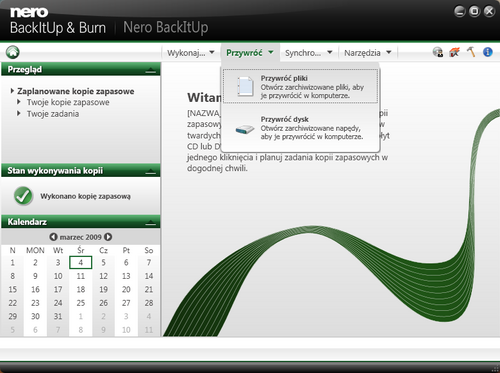
Task: Close the Nero BackItUp window
Action: tap(489, 12)
